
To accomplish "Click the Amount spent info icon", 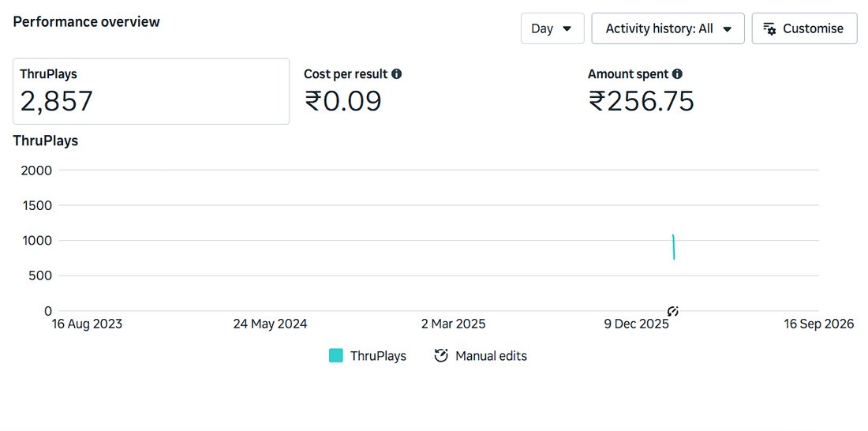I will [x=677, y=73].
